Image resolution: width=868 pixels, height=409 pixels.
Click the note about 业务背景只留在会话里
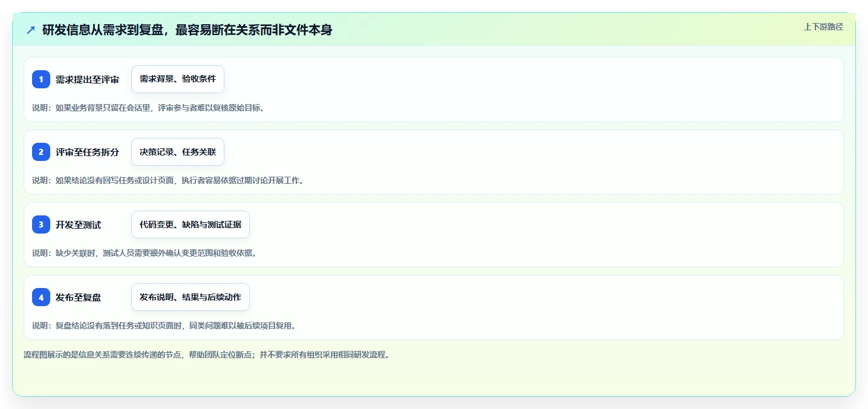coord(148,108)
